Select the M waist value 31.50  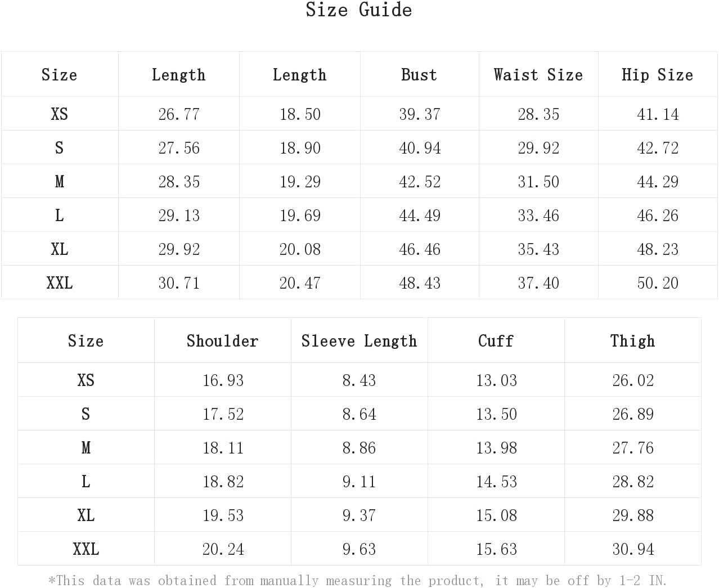coord(538,182)
